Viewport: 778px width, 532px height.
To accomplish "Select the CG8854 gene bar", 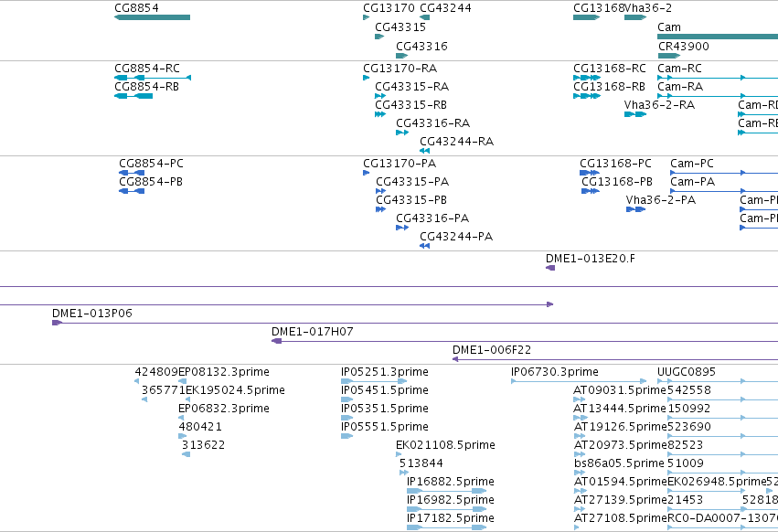I will click(152, 17).
